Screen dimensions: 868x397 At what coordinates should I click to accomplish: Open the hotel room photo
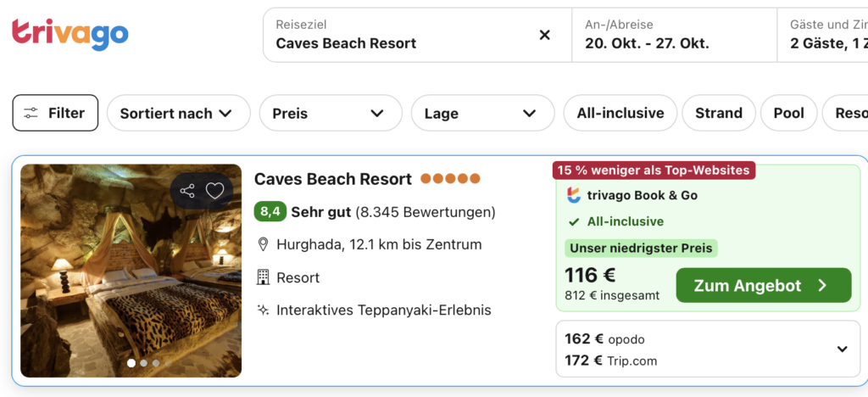click(131, 271)
